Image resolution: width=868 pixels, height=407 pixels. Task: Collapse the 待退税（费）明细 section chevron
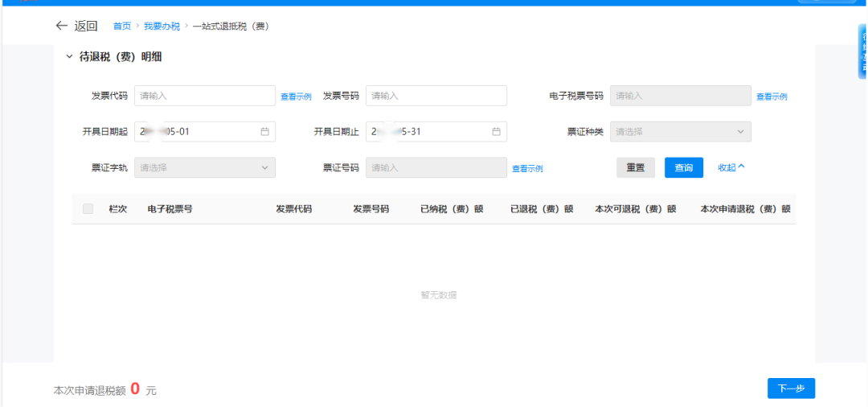(69, 56)
